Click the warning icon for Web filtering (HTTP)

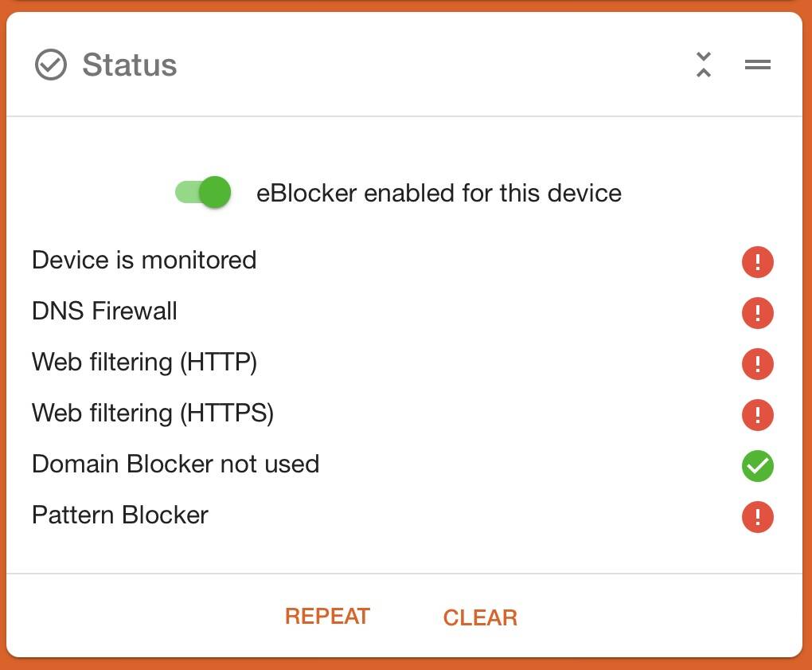[758, 364]
